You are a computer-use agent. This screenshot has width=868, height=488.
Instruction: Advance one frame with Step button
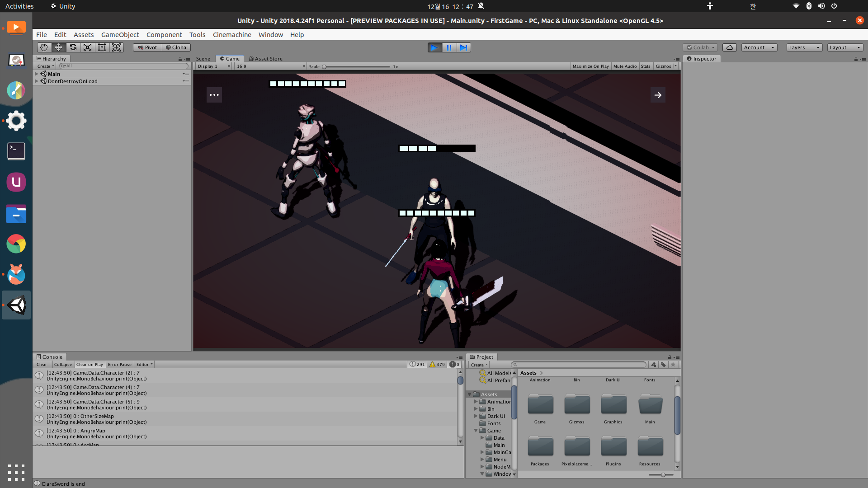pyautogui.click(x=463, y=47)
